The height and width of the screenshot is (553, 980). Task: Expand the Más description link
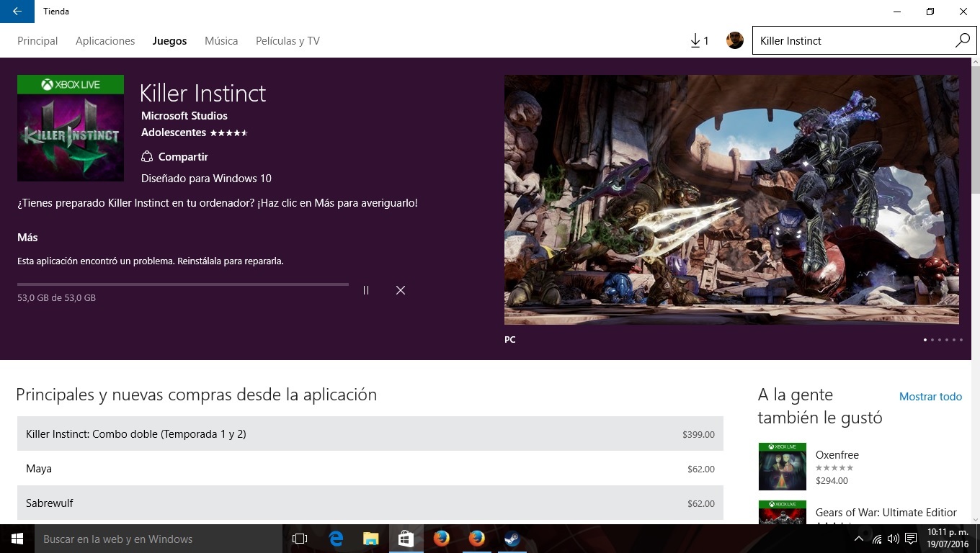coord(27,238)
